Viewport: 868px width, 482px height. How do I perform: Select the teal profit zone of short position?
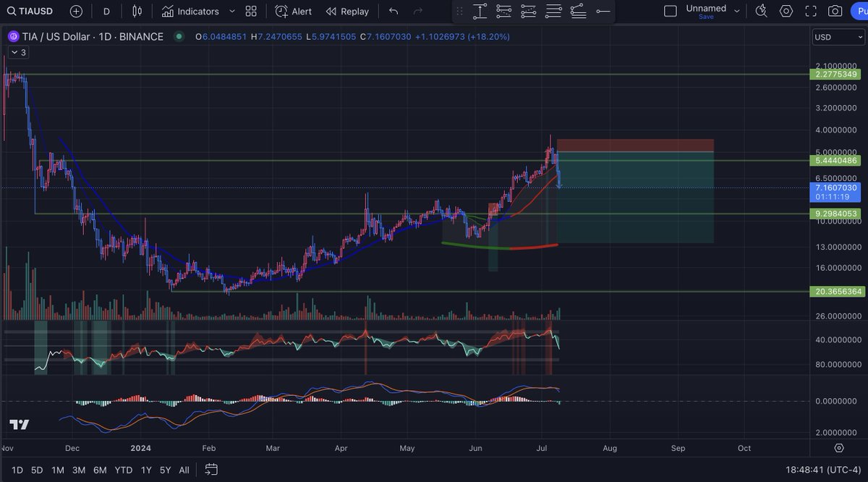pos(635,197)
